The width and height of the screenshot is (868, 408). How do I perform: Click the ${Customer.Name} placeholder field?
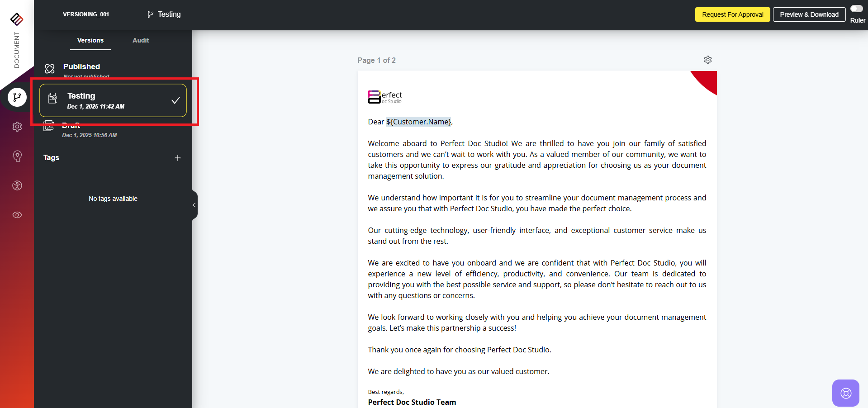[x=418, y=122]
